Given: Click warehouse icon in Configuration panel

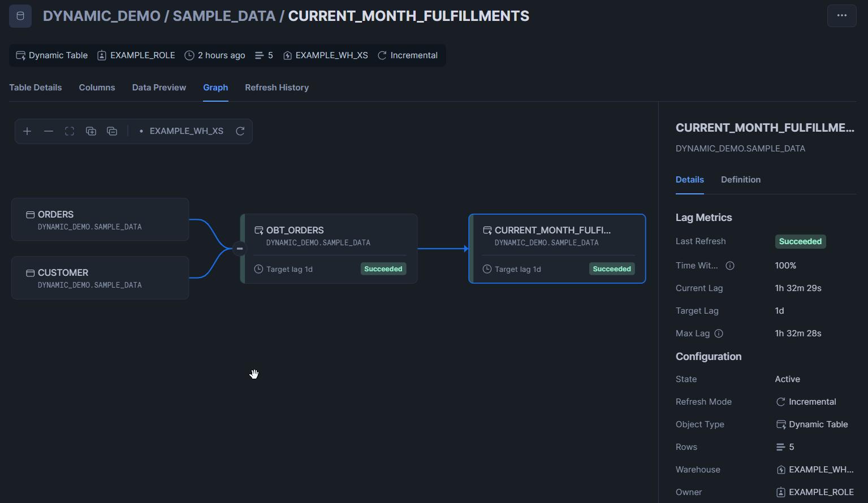Looking at the screenshot, I should (780, 470).
